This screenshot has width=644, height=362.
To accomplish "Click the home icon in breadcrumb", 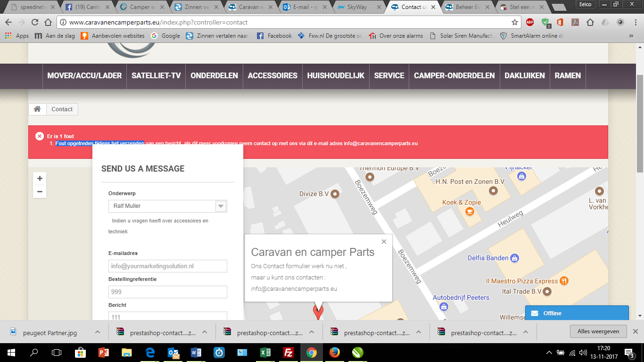I will pos(37,109).
